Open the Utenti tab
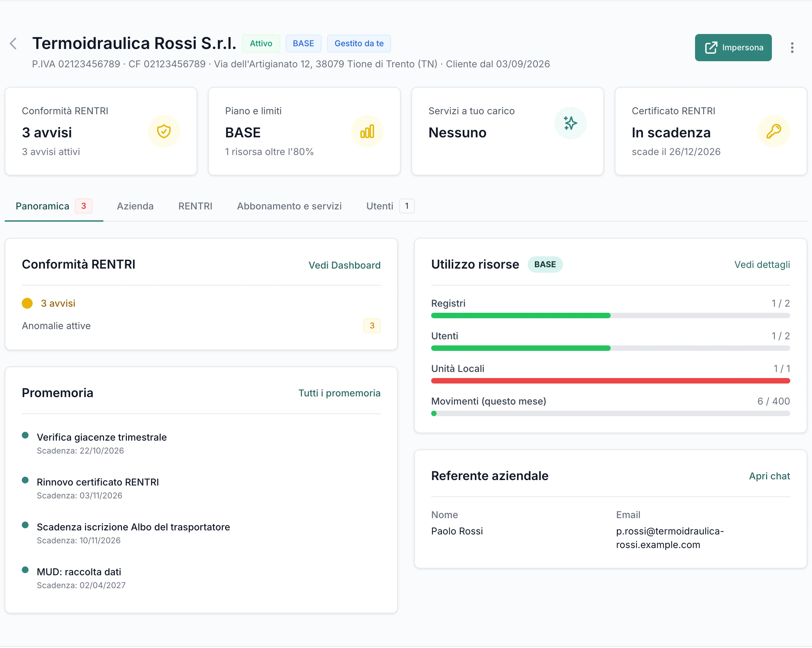The height and width of the screenshot is (648, 812). click(x=390, y=206)
